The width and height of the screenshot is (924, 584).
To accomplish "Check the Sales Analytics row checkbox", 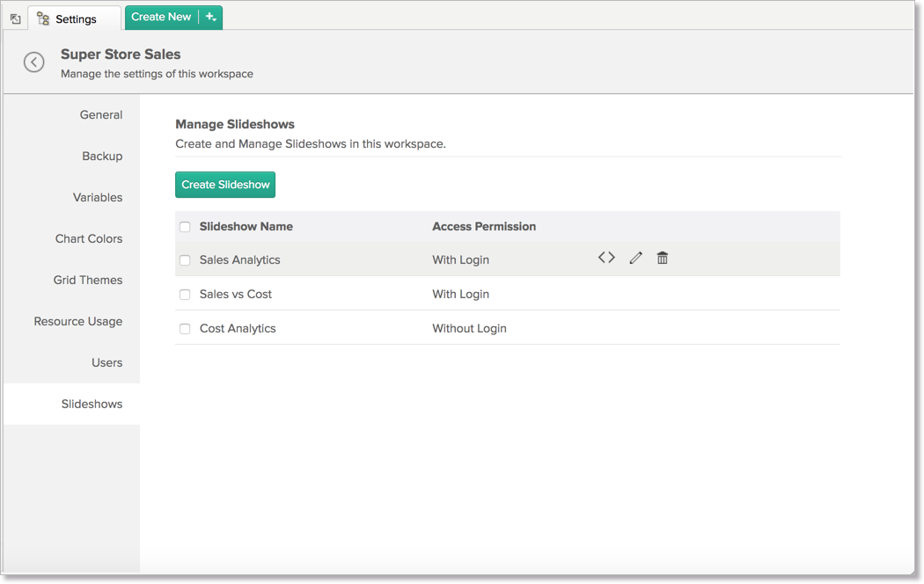I will 185,259.
